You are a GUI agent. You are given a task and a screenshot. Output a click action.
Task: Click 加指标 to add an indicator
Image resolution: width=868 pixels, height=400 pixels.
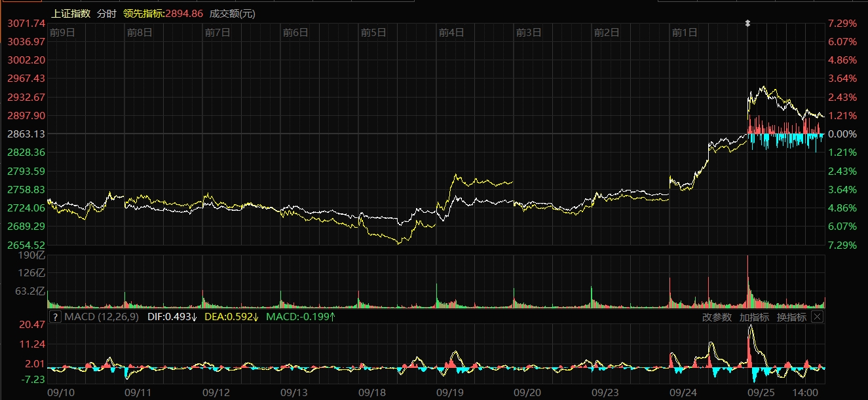pos(753,318)
